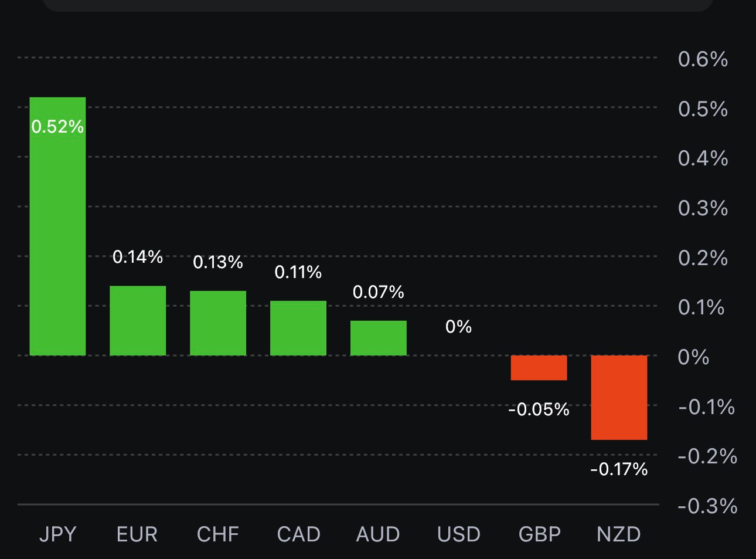This screenshot has height=559, width=756.
Task: Select the CAD axis label
Action: point(298,534)
